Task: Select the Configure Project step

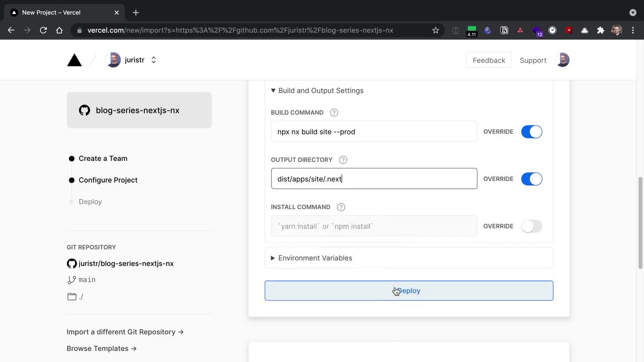Action: click(108, 180)
